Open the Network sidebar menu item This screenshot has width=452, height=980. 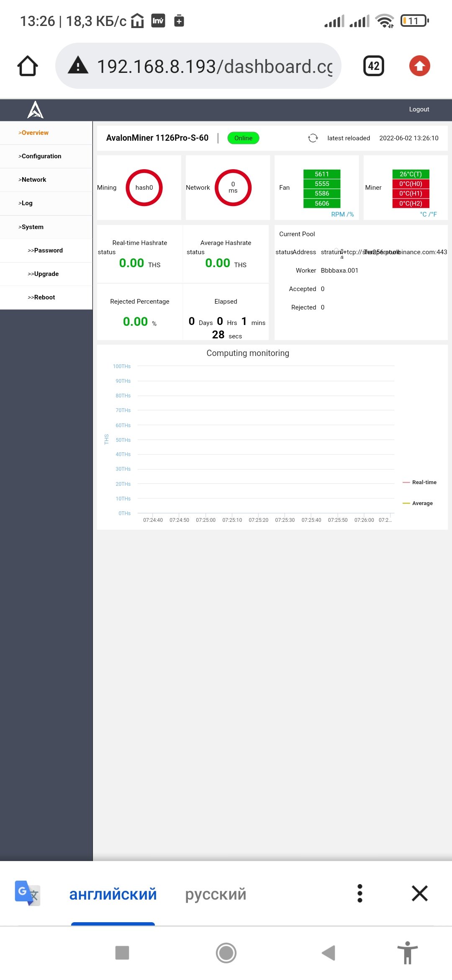(46, 180)
